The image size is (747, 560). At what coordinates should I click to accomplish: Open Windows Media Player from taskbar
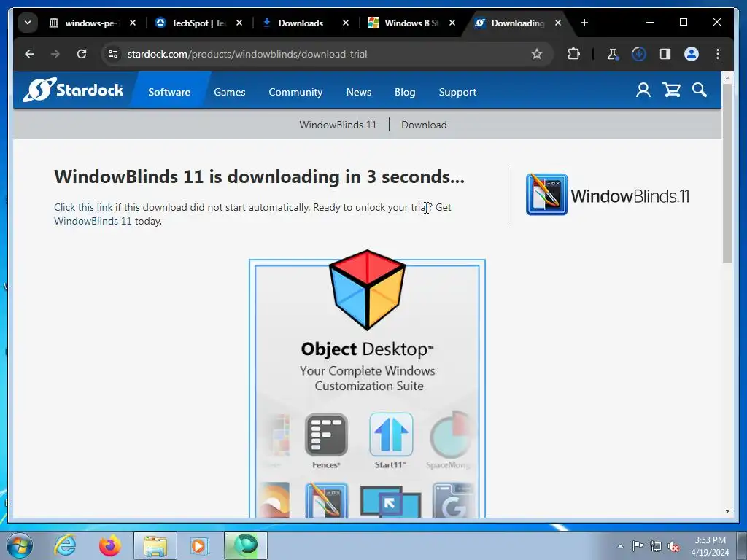[x=199, y=545]
